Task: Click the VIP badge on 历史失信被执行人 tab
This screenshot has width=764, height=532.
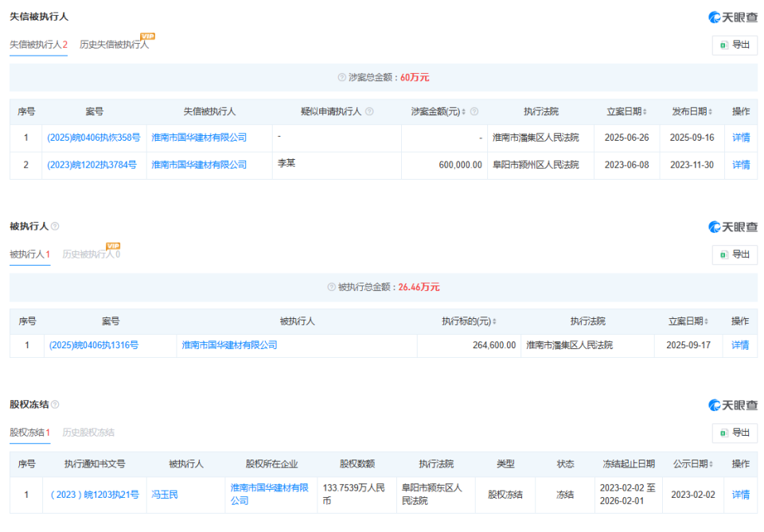Action: (149, 35)
